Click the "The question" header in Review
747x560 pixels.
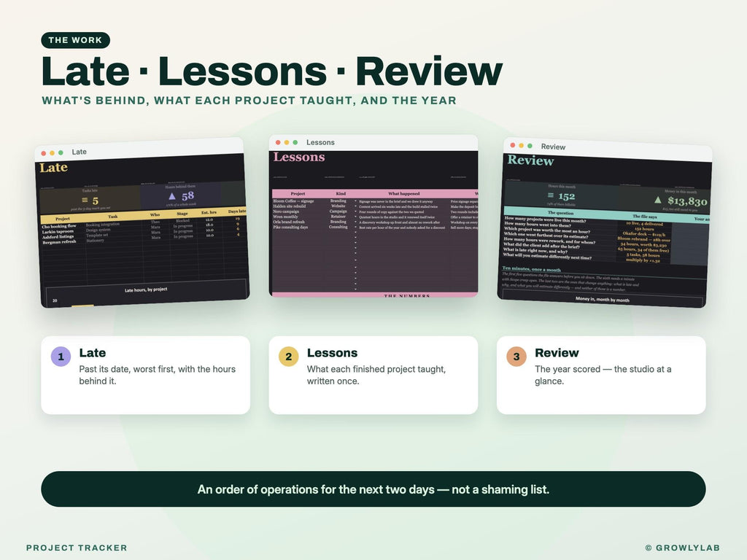[561, 213]
